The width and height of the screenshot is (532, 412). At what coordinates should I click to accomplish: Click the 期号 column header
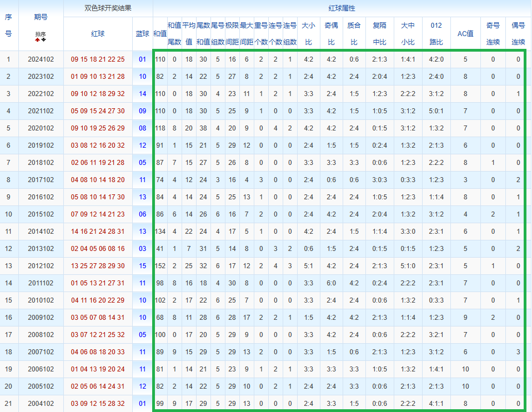click(x=41, y=17)
